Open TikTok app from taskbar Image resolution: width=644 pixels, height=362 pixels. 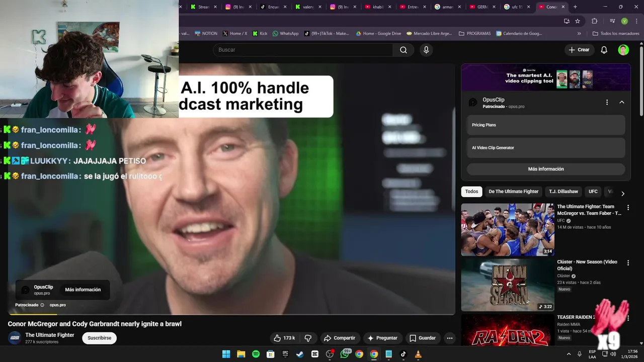click(x=403, y=354)
